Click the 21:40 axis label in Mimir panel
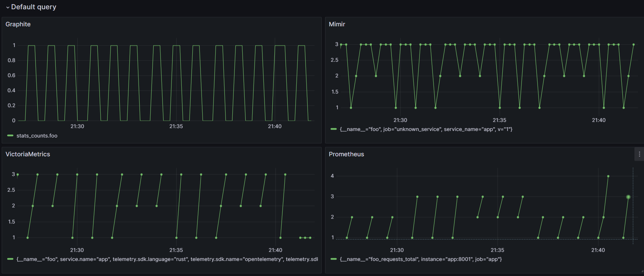 599,120
